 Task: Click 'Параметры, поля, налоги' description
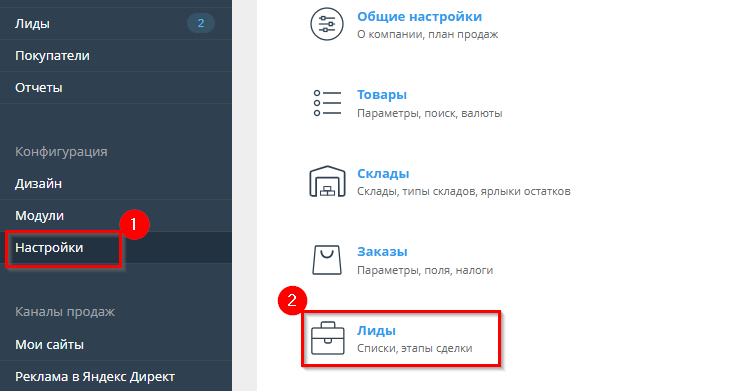425,270
